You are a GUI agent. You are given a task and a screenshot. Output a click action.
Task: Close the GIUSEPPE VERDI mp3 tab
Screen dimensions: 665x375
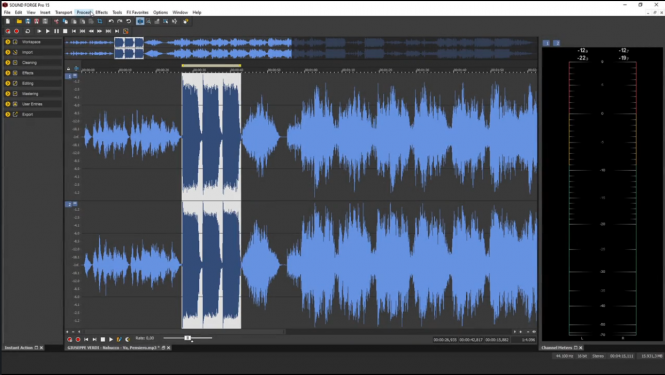click(169, 348)
